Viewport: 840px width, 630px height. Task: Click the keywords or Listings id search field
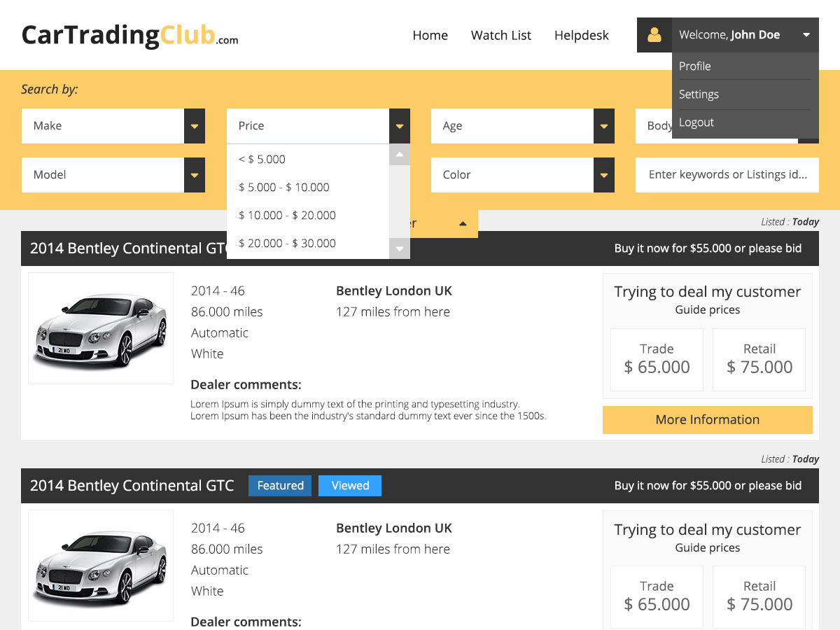click(x=727, y=175)
